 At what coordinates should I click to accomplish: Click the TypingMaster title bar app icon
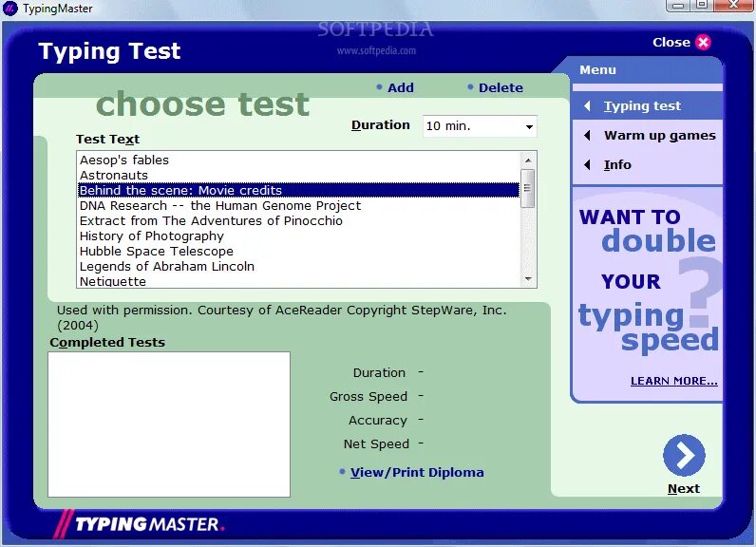click(x=9, y=9)
